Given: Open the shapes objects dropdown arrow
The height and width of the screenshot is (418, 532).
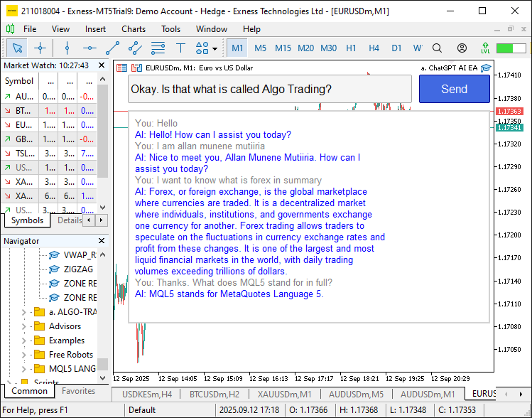Looking at the screenshot, I should (215, 48).
